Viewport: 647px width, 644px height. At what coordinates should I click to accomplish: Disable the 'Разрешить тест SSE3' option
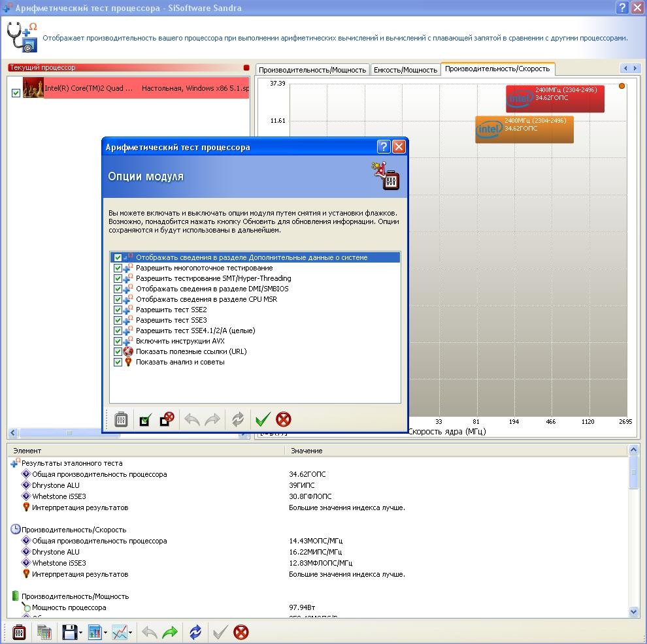pyautogui.click(x=118, y=320)
